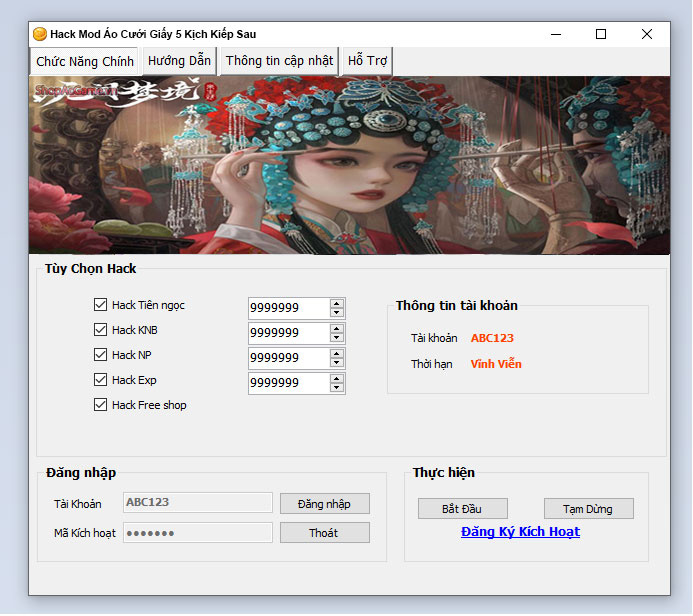Increase the Hack NP value with up arrow
Viewport: 693px width, 616px height.
(337, 354)
